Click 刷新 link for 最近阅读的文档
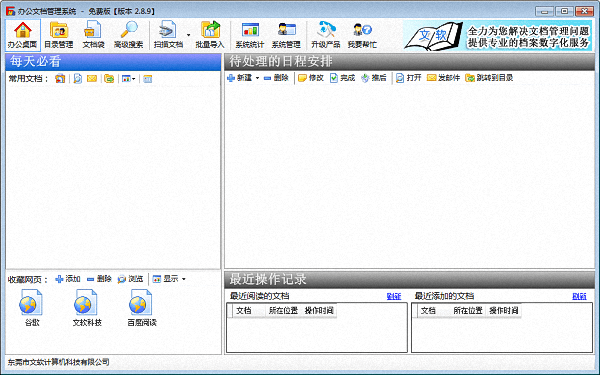 tap(394, 296)
